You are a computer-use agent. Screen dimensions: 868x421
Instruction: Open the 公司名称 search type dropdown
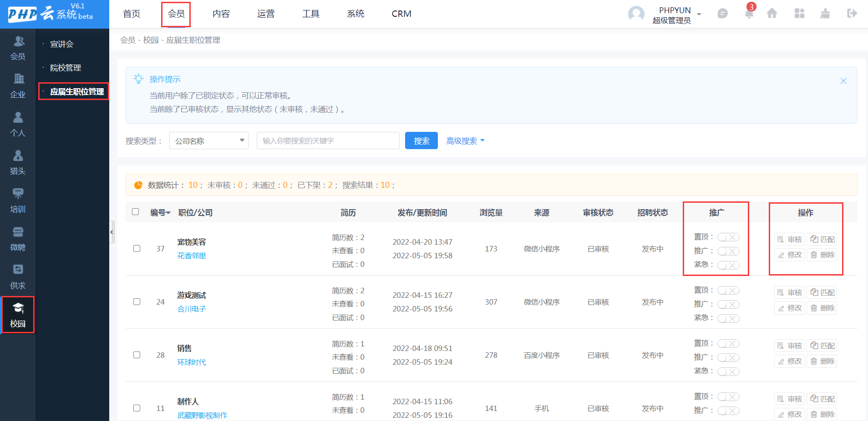pos(209,140)
